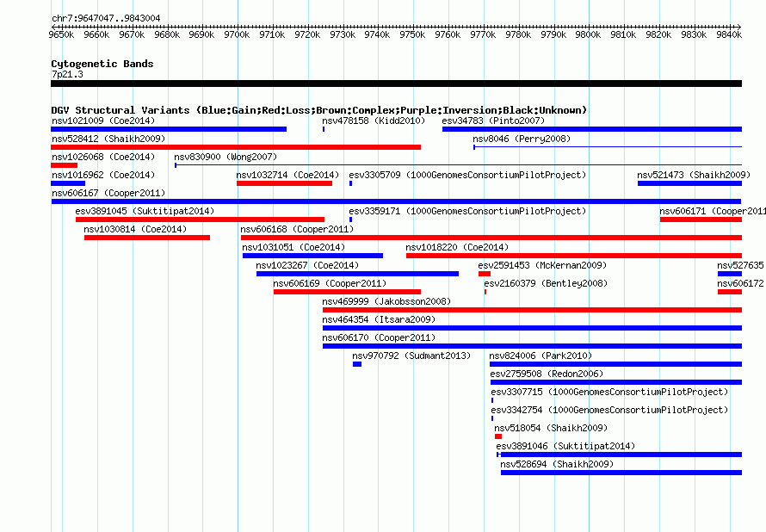Screen dimensions: 766x532
Task: Open nsv606169 (Cooper2011) label
Action: coord(330,283)
